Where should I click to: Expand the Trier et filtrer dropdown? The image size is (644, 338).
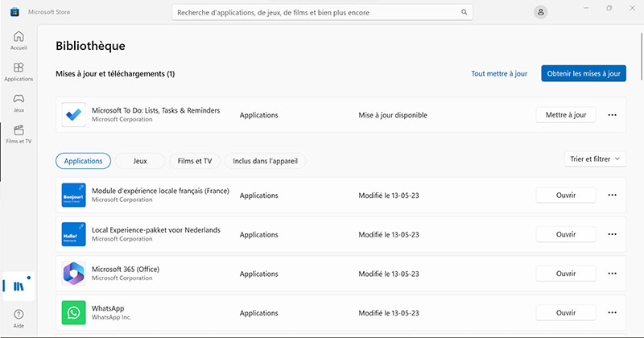tap(595, 159)
